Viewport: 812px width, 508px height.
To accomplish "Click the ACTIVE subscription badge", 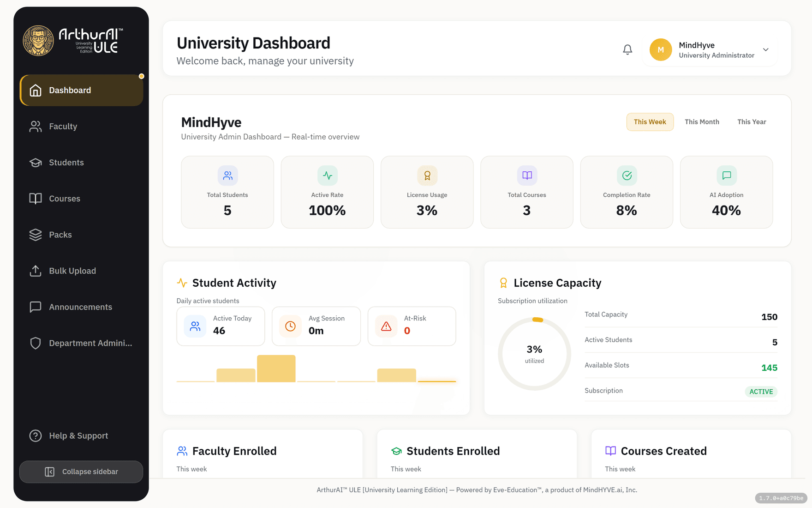I will tap(761, 392).
